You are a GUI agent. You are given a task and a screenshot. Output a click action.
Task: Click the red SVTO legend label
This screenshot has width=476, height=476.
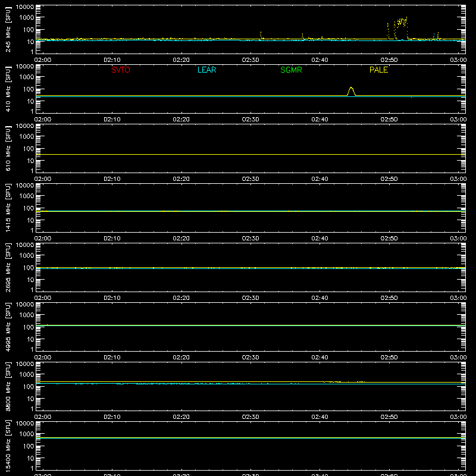click(x=121, y=70)
